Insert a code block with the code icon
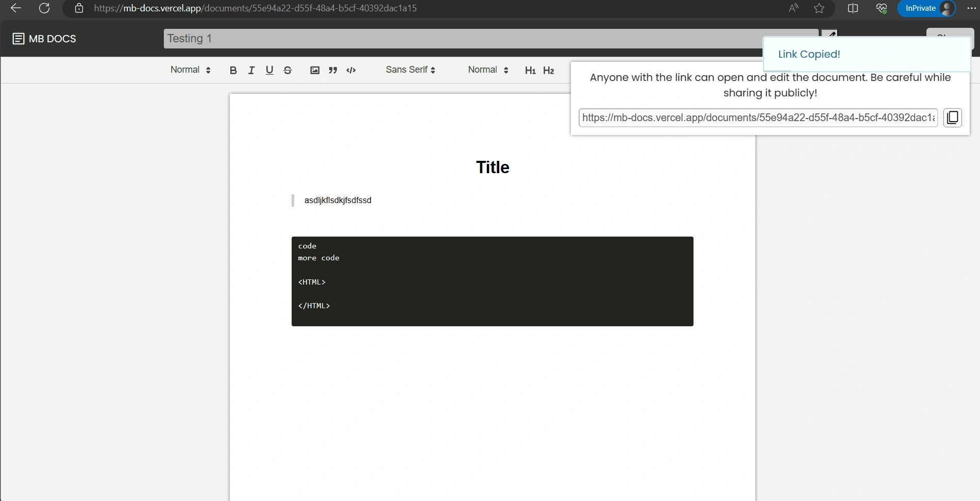 (x=351, y=71)
